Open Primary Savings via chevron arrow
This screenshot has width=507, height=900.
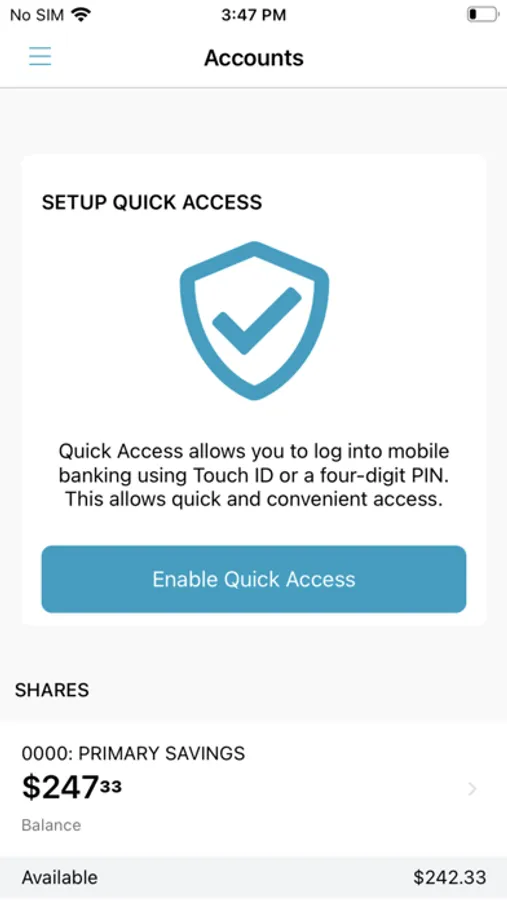pyautogui.click(x=472, y=789)
